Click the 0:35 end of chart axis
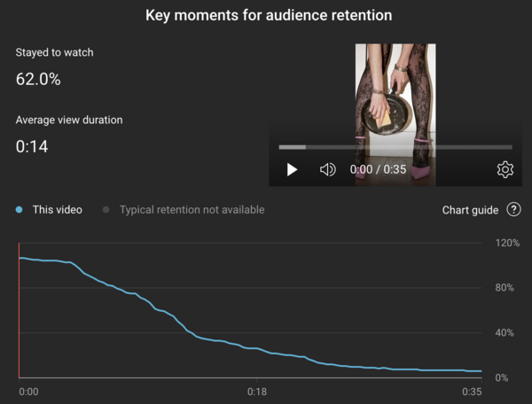This screenshot has height=404, width=532. (x=472, y=392)
